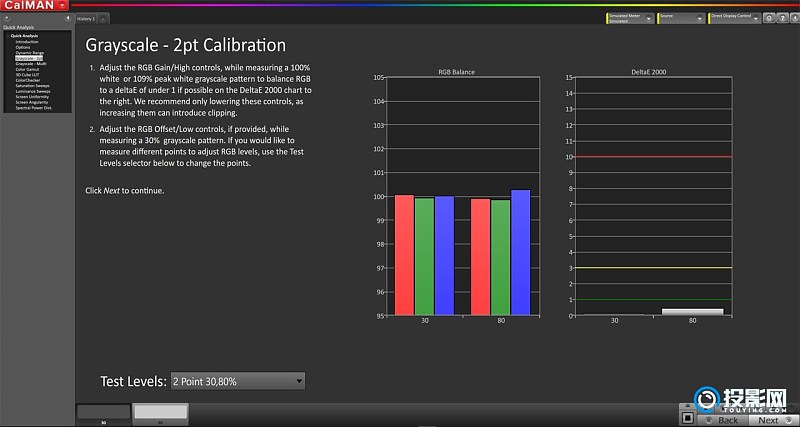Open the Saturation Sweeps step

pyautogui.click(x=33, y=86)
